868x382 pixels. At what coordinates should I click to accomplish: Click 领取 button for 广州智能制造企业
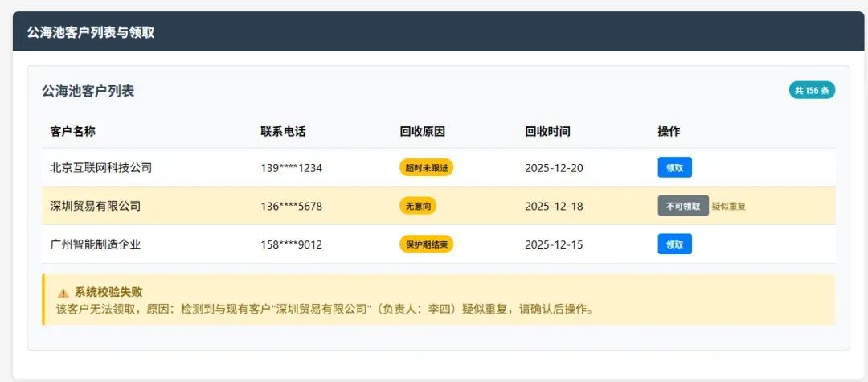coord(674,244)
